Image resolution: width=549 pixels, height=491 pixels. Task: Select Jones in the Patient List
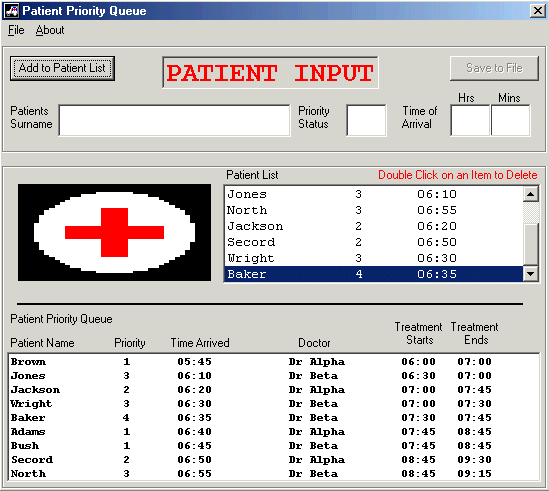(374, 194)
